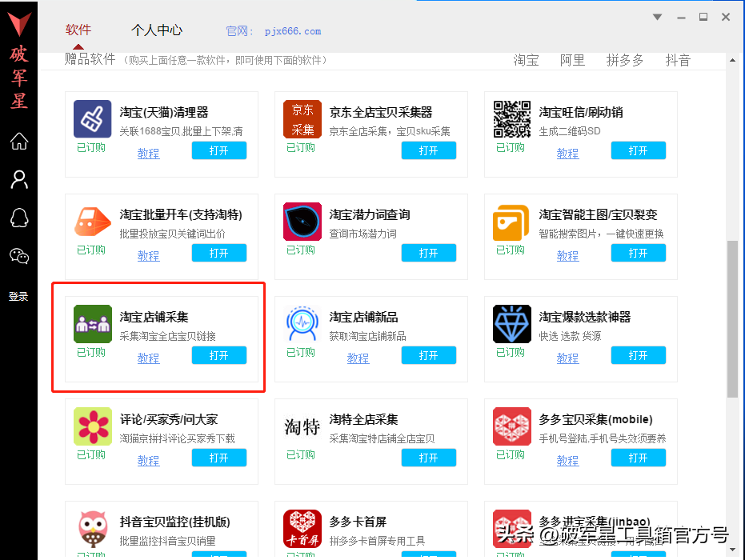The image size is (745, 560).
Task: Switch to the 个人中心 tab
Action: tap(158, 30)
